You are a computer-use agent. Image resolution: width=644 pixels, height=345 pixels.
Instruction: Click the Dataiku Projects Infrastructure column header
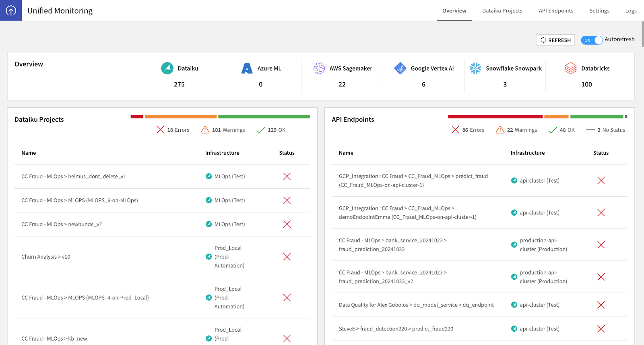pos(222,153)
